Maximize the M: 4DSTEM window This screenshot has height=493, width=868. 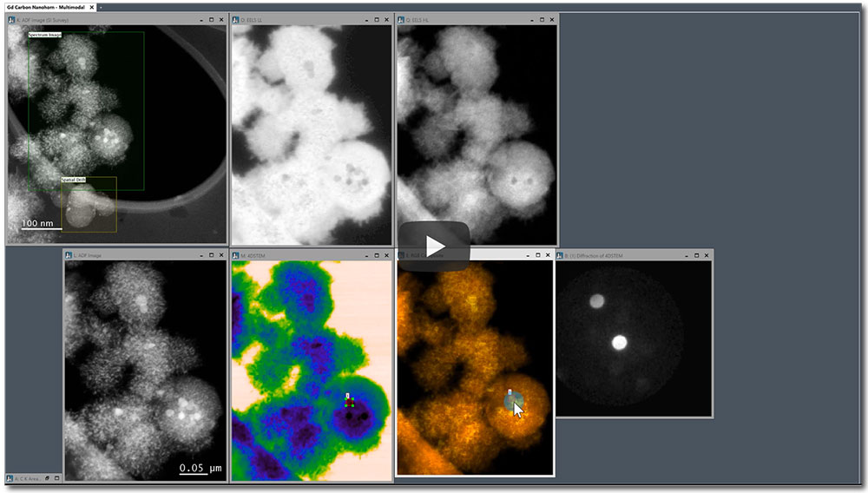tap(377, 256)
